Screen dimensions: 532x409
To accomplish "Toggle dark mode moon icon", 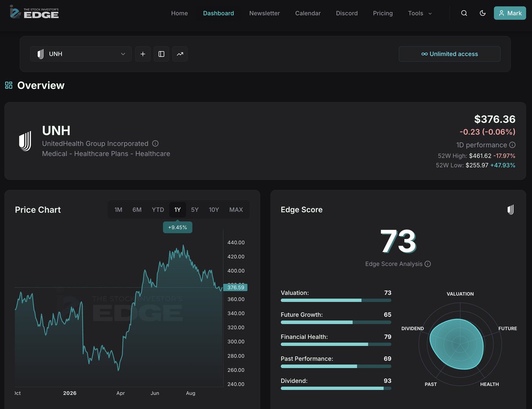I will pos(483,13).
